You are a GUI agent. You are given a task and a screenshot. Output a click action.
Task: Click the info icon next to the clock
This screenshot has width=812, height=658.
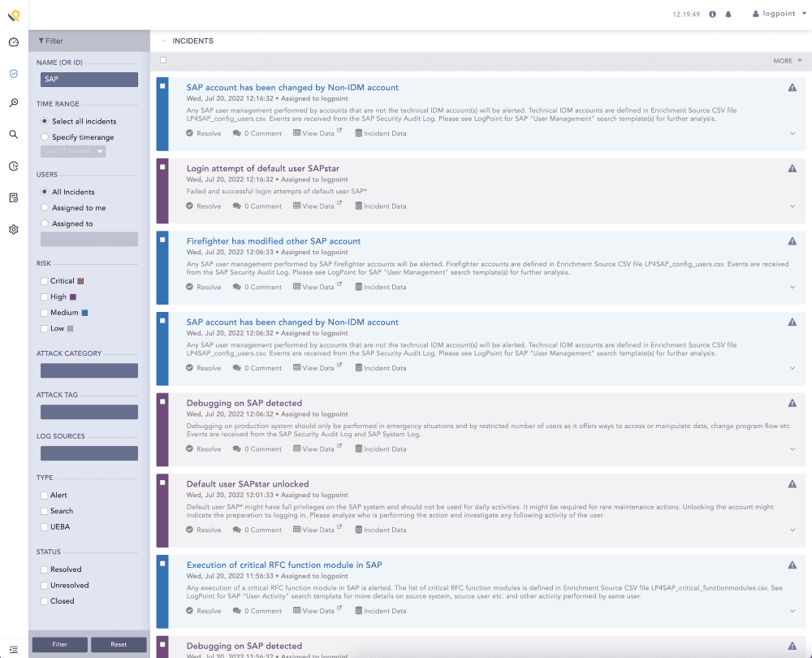click(713, 14)
